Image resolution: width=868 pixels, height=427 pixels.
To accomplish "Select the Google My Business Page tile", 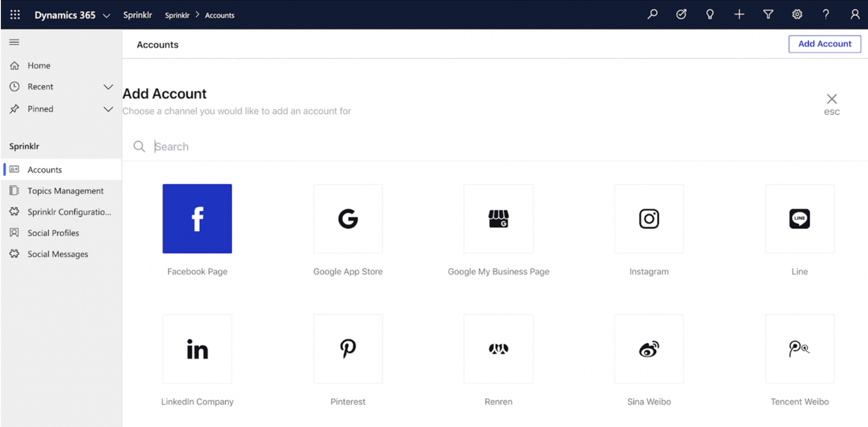I will (x=499, y=218).
